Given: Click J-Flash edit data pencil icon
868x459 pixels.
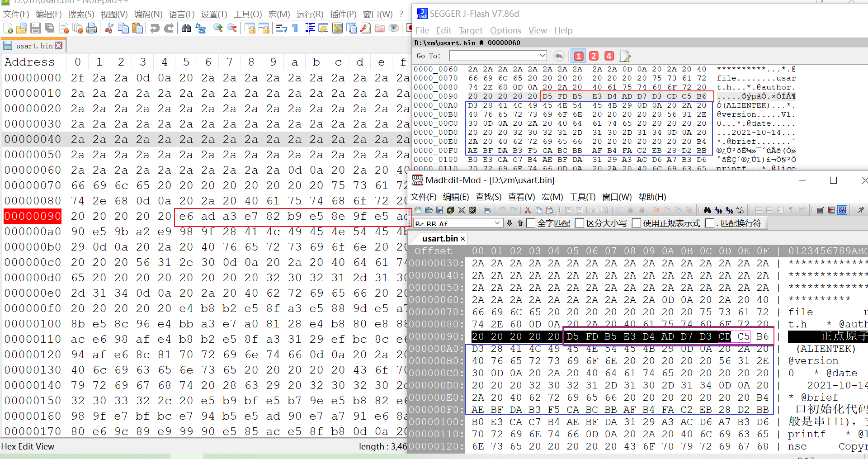Looking at the screenshot, I should 625,56.
